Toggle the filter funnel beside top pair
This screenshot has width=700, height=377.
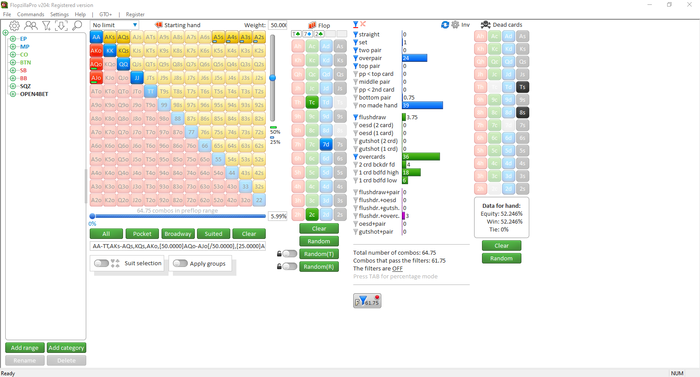pos(355,66)
